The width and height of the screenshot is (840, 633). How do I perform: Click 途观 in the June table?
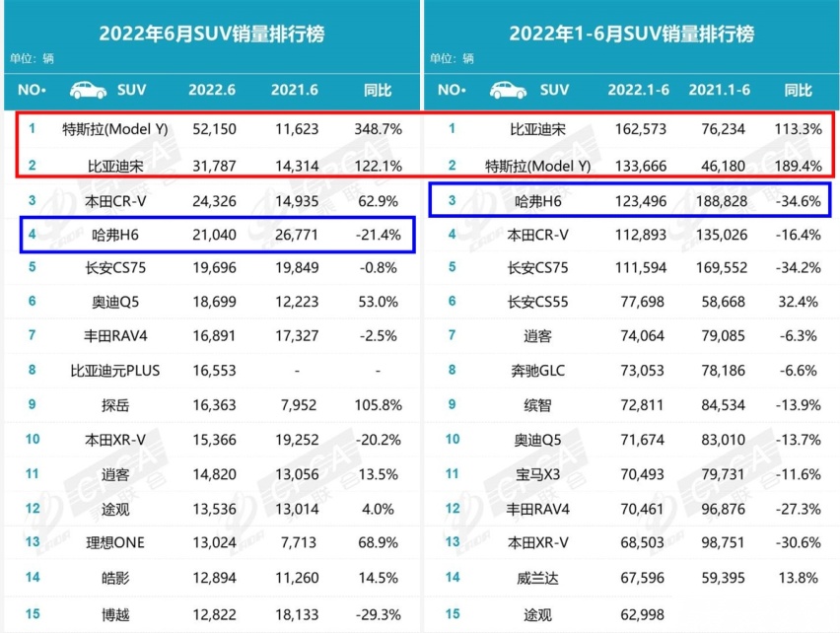pyautogui.click(x=115, y=509)
